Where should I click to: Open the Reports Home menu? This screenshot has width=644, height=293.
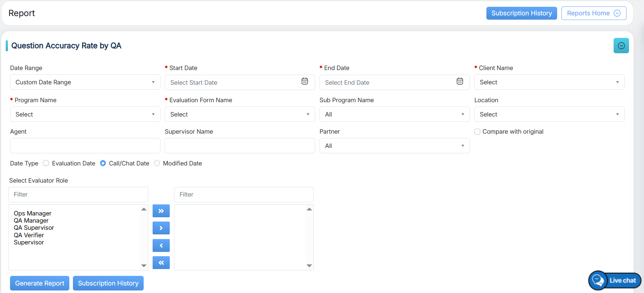pyautogui.click(x=593, y=13)
